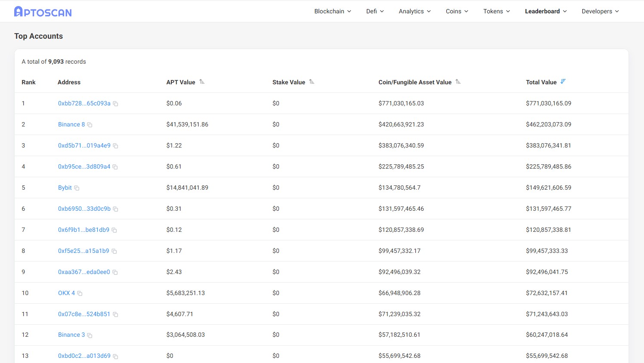Viewport: 644px width, 363px height.
Task: Open the Bybit account
Action: 65,188
